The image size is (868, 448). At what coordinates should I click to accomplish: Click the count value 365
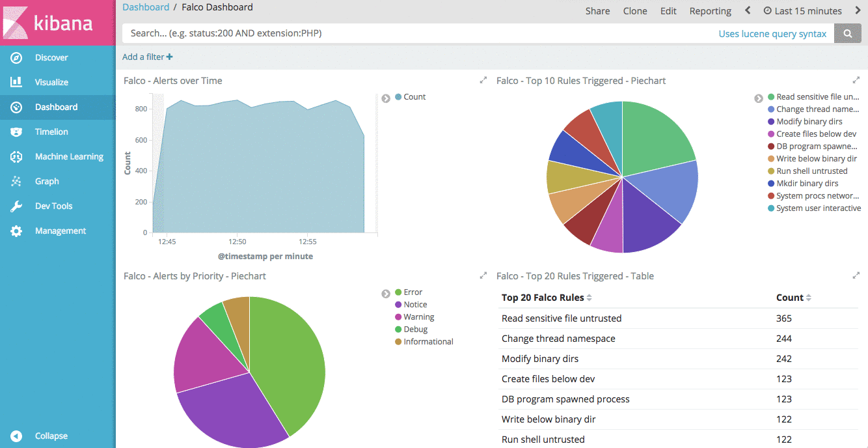point(784,318)
